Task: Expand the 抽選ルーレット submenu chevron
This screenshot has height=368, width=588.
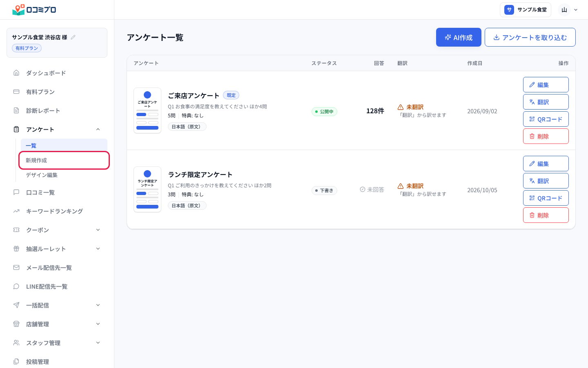Action: [98, 249]
